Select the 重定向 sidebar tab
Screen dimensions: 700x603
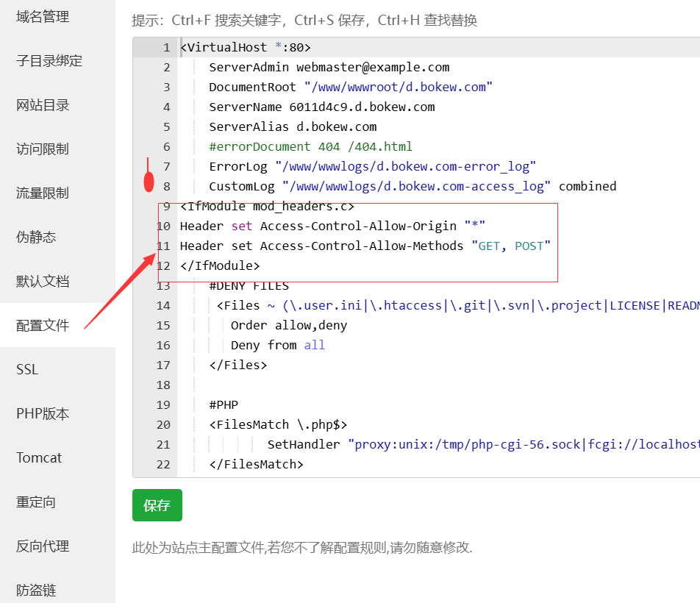pyautogui.click(x=36, y=502)
